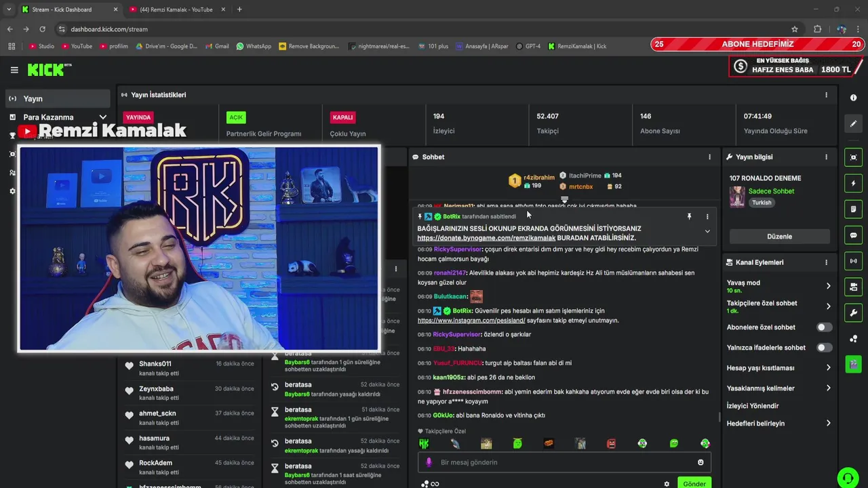Screen dimensions: 868x488
Task: Open the Yayın bilgisi panel three-dot menu
Action: click(826, 157)
